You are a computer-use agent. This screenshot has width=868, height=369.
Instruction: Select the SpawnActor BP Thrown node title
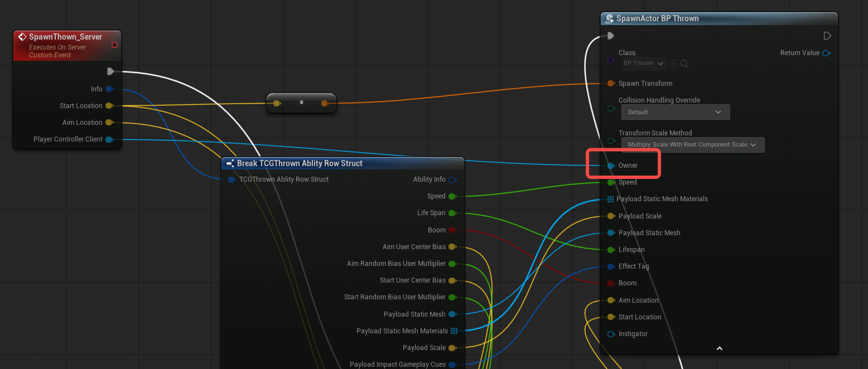tap(657, 18)
